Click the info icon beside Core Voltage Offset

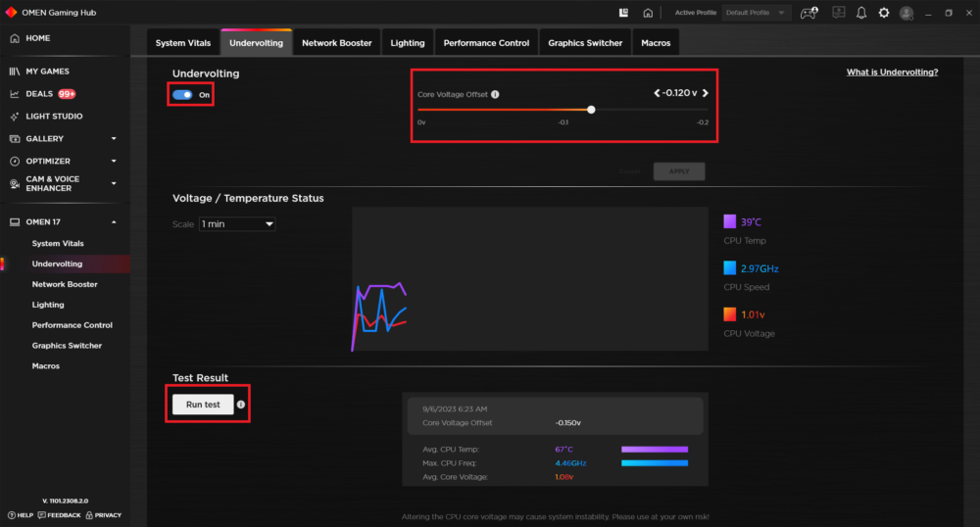(x=495, y=95)
